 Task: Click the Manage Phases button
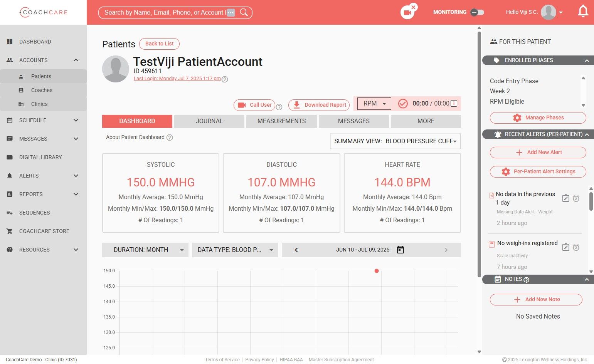(x=538, y=118)
